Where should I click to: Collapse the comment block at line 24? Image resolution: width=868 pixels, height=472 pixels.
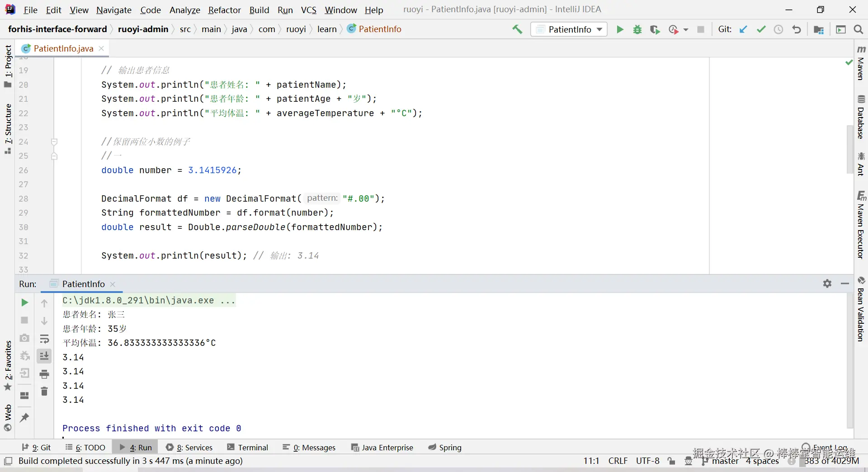54,142
